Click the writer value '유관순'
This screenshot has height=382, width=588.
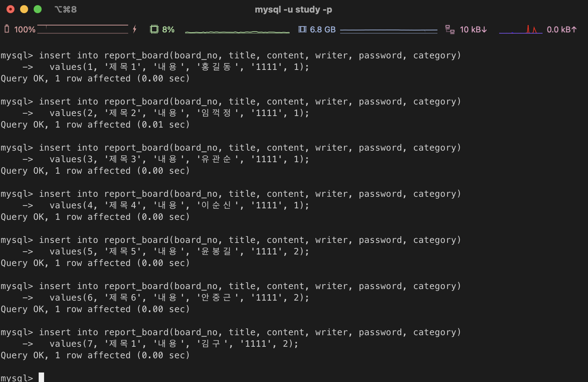[216, 159]
